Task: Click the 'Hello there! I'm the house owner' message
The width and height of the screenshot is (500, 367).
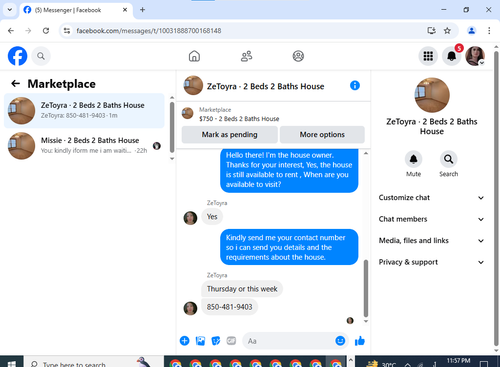Action: 289,170
